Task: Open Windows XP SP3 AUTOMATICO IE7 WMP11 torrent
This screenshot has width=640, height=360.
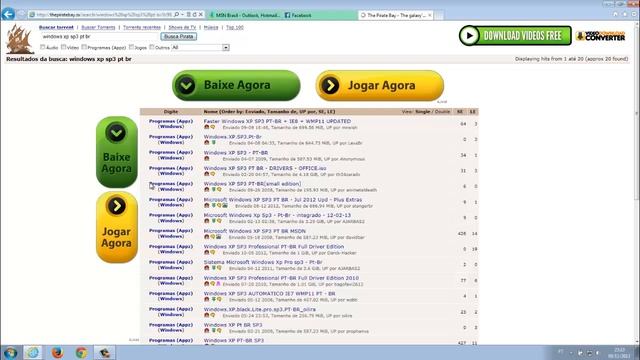Action: [269, 293]
